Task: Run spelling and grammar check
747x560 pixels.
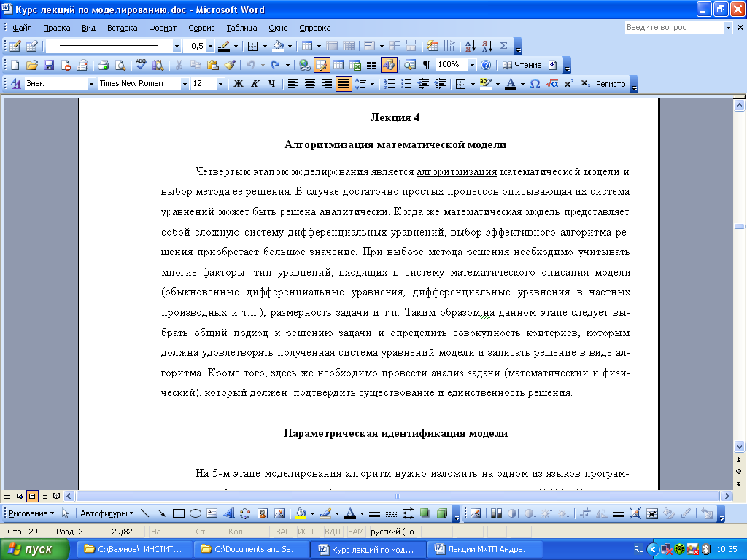Action: (x=141, y=65)
